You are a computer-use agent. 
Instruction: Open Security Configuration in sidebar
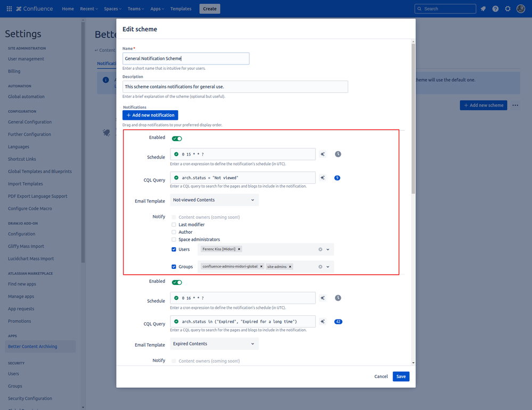(x=30, y=399)
